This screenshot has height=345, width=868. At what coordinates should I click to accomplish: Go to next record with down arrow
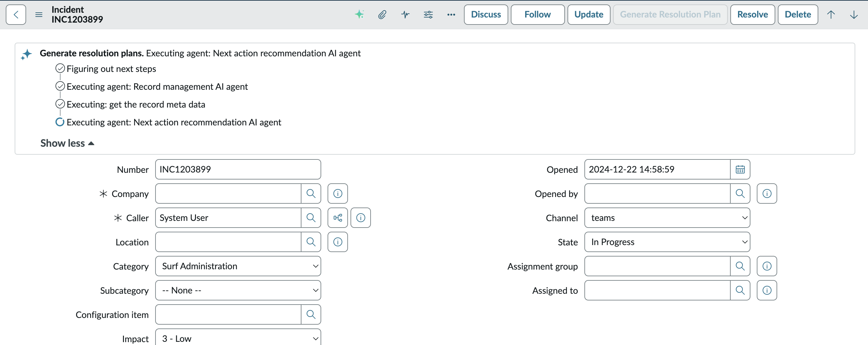[x=854, y=14]
